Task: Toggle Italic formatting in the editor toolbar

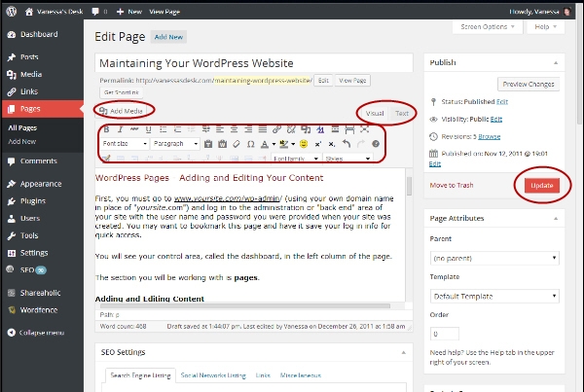Action: click(x=120, y=129)
